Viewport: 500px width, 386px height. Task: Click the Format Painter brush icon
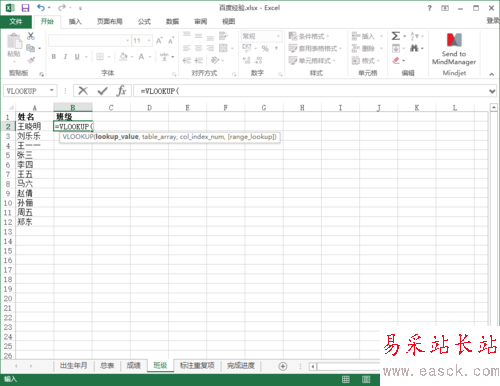(31, 60)
